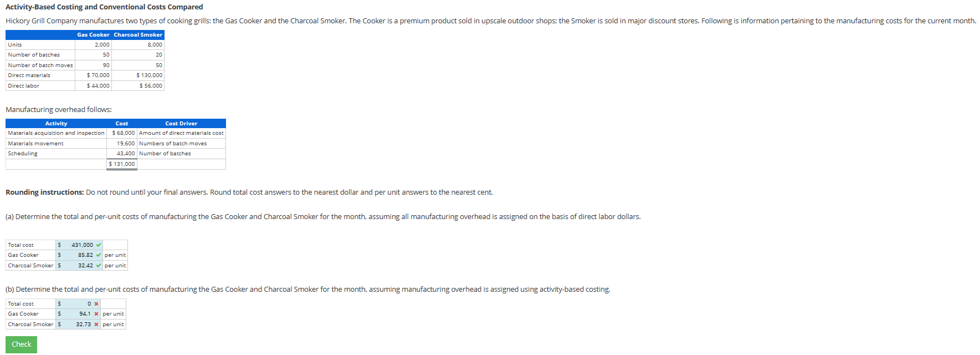Click the Activity table header cell

click(x=56, y=123)
